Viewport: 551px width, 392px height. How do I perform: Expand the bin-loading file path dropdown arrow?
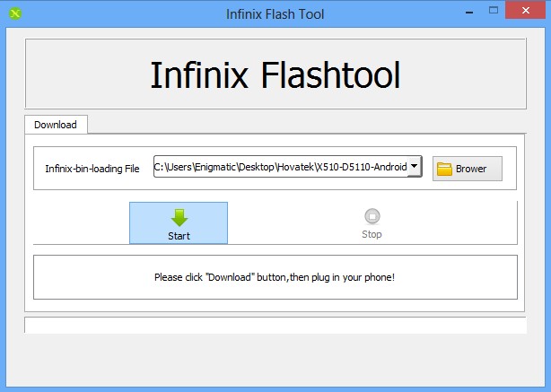point(415,166)
